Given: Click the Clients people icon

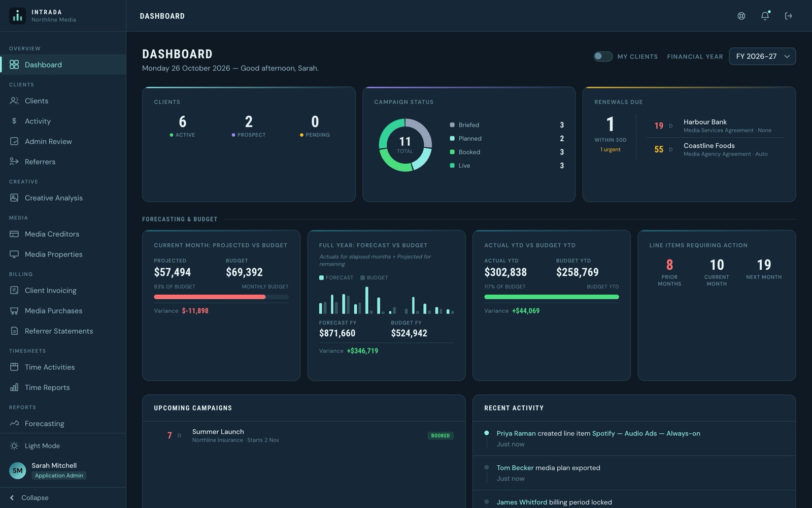Looking at the screenshot, I should click(14, 101).
